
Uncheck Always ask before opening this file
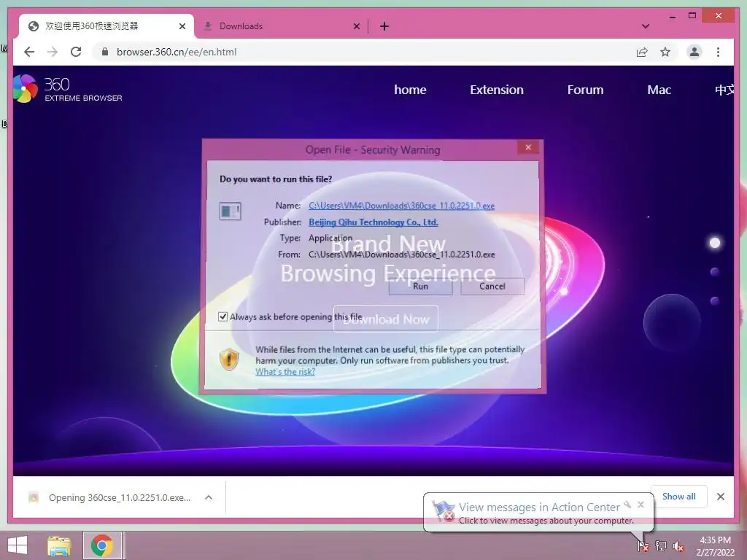click(x=222, y=316)
